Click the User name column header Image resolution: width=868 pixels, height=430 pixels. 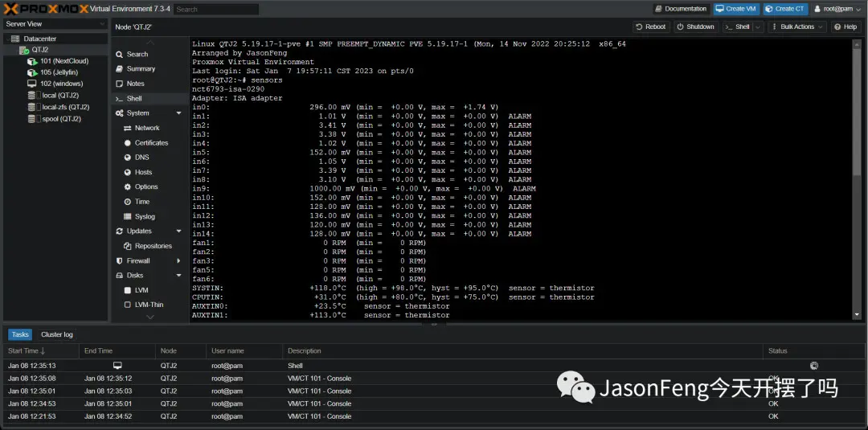pos(244,351)
